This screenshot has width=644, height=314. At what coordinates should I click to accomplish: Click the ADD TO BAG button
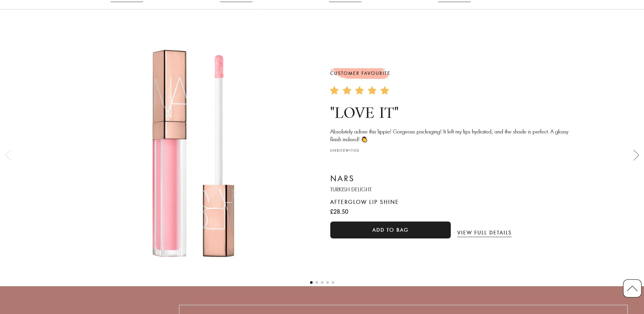[390, 230]
